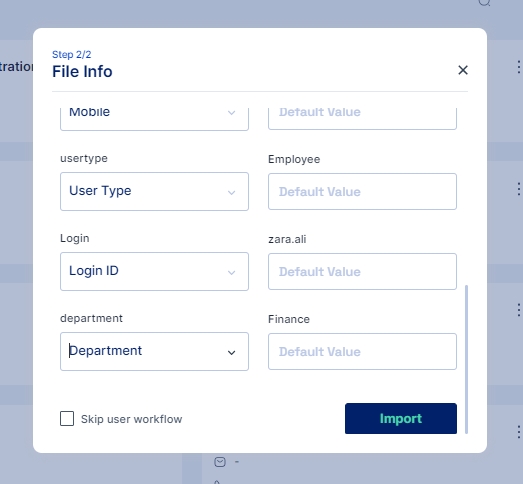
Task: Click the dialog's vertical scrollbar thumb
Action: (x=466, y=359)
